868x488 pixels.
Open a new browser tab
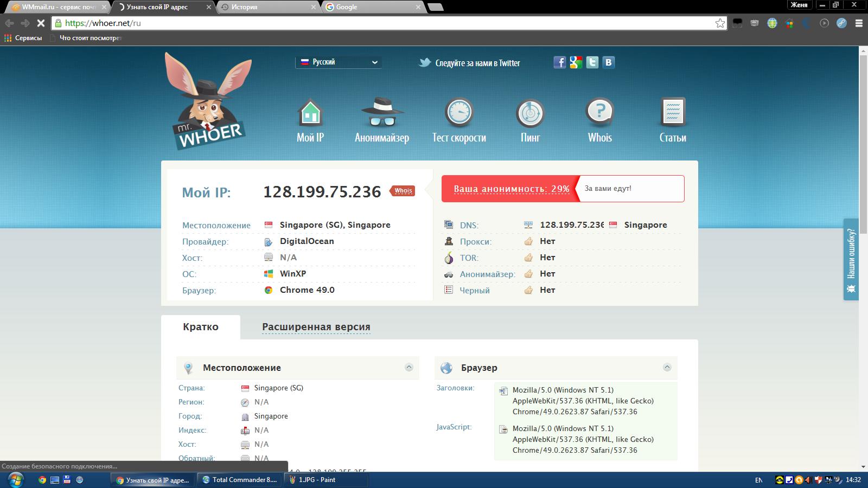coord(436,7)
